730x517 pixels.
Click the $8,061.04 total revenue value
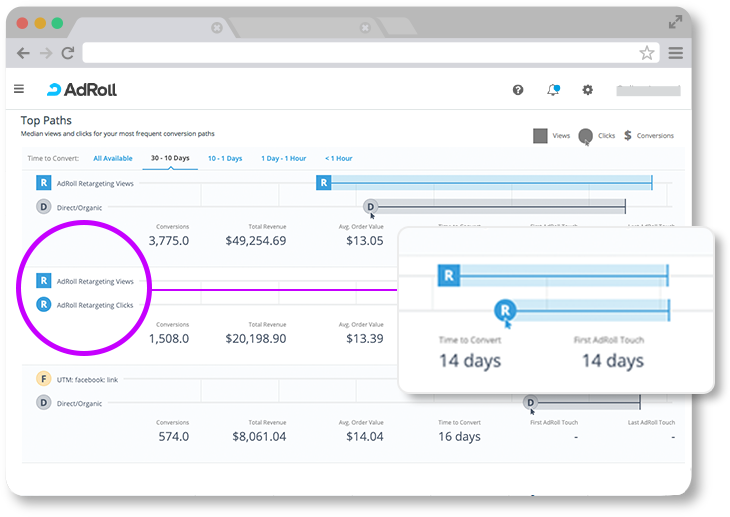click(x=259, y=437)
